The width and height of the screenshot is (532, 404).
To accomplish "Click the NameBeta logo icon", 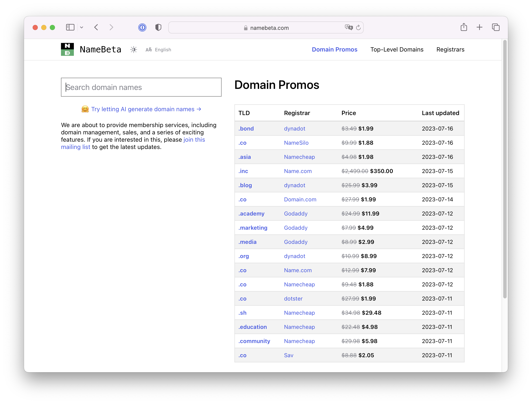I will [67, 49].
